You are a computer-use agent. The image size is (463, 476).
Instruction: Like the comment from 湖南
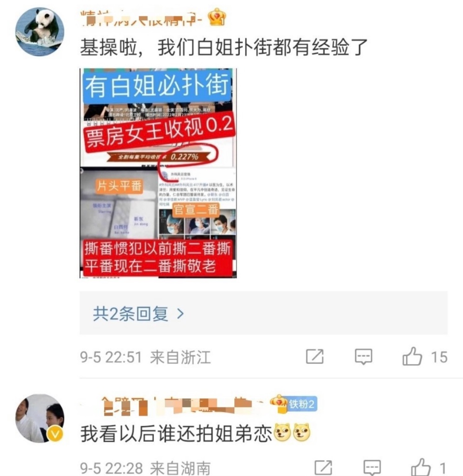tap(421, 467)
